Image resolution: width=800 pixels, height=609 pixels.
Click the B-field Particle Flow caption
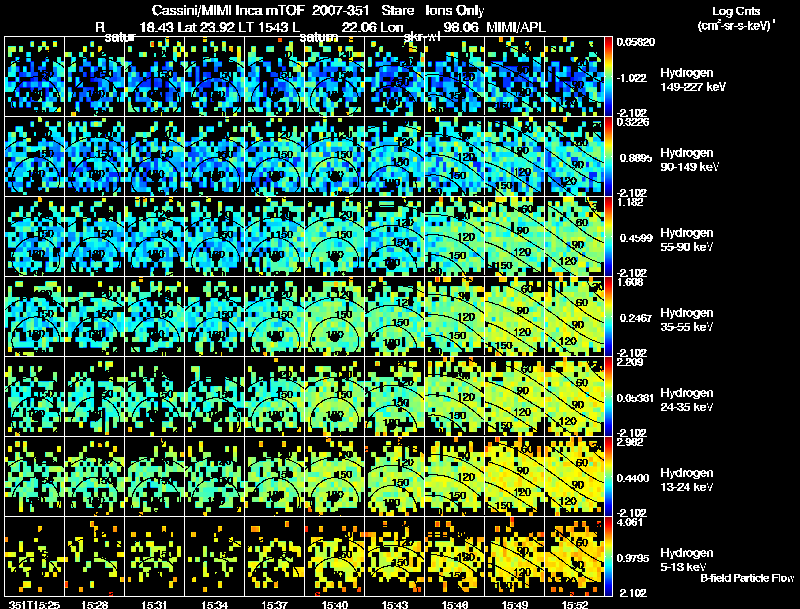pyautogui.click(x=747, y=578)
